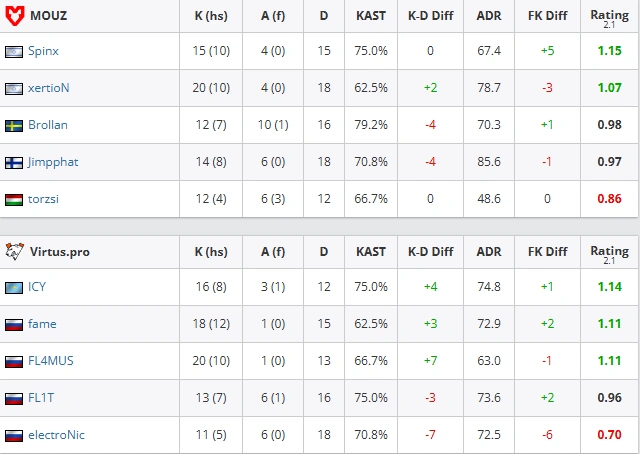This screenshot has height=454, width=640.
Task: Click the MOUZ table K-D Diff header
Action: coord(430,16)
